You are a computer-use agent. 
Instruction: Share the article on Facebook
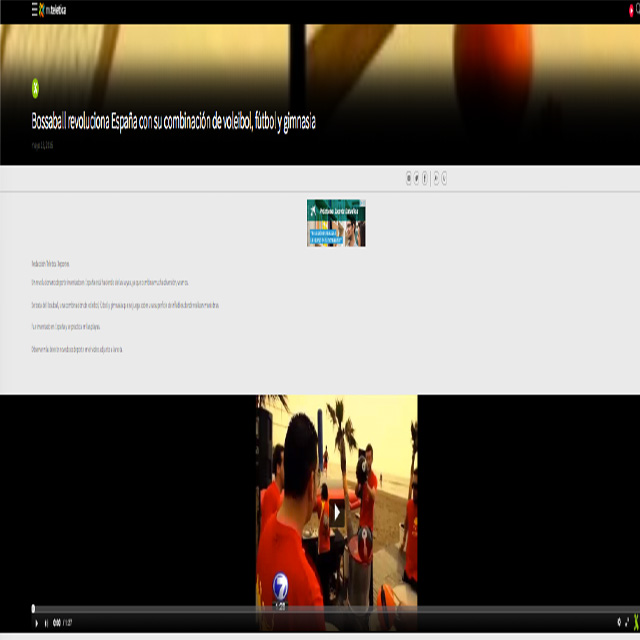424,178
